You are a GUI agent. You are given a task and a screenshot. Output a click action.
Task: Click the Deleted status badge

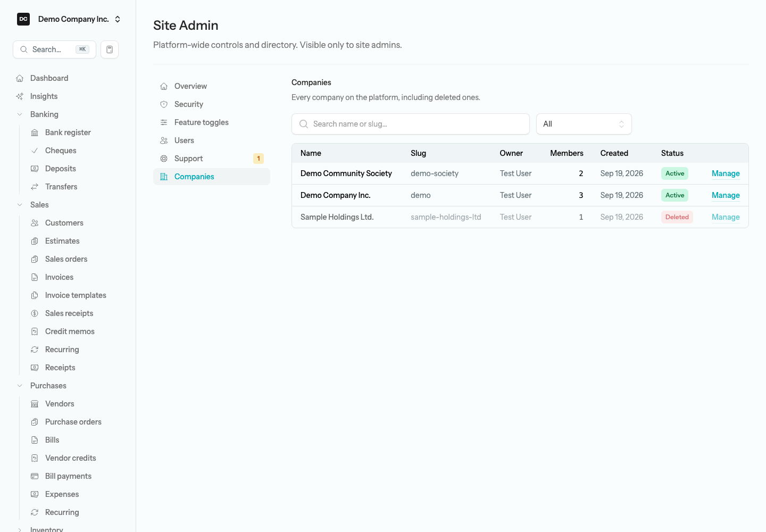pyautogui.click(x=677, y=217)
